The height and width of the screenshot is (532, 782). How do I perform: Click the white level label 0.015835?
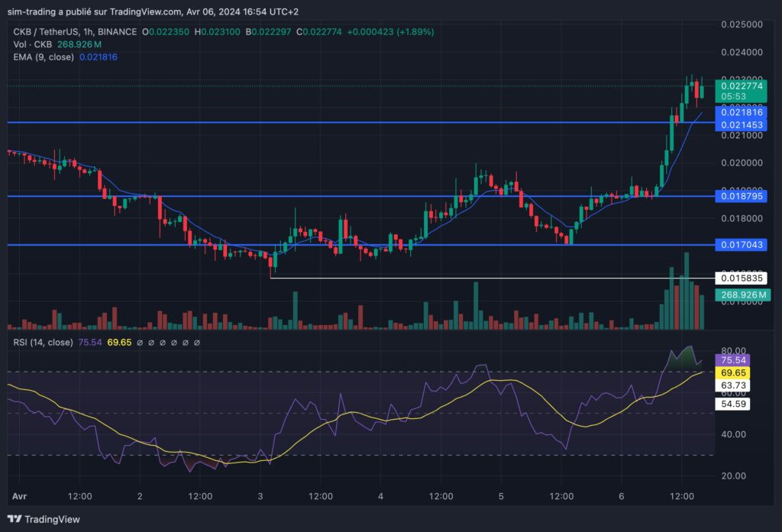(742, 279)
